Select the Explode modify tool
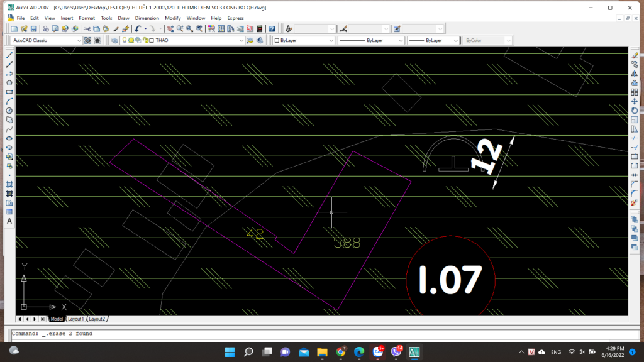This screenshot has height=362, width=644. (x=635, y=203)
